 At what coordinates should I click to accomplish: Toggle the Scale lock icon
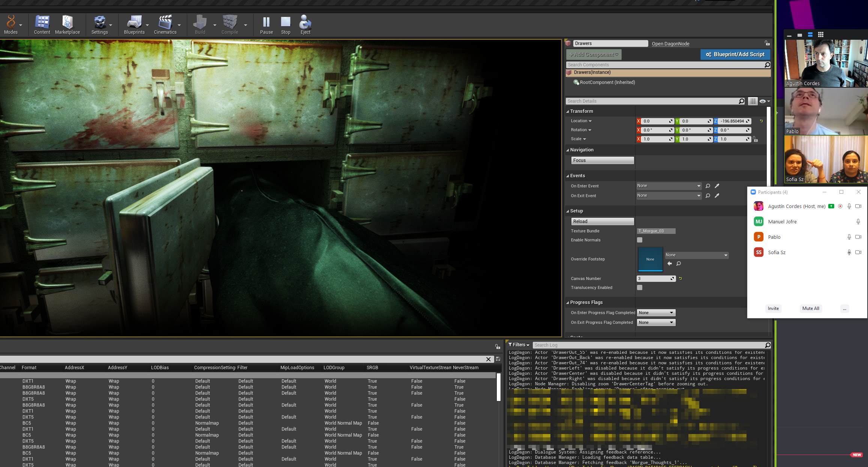click(x=756, y=139)
